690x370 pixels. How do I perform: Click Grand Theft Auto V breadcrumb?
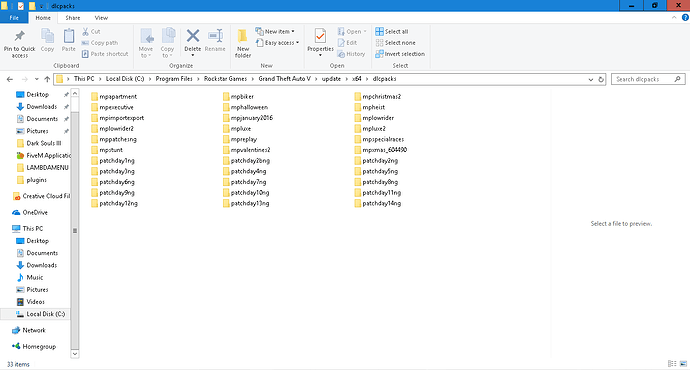284,79
